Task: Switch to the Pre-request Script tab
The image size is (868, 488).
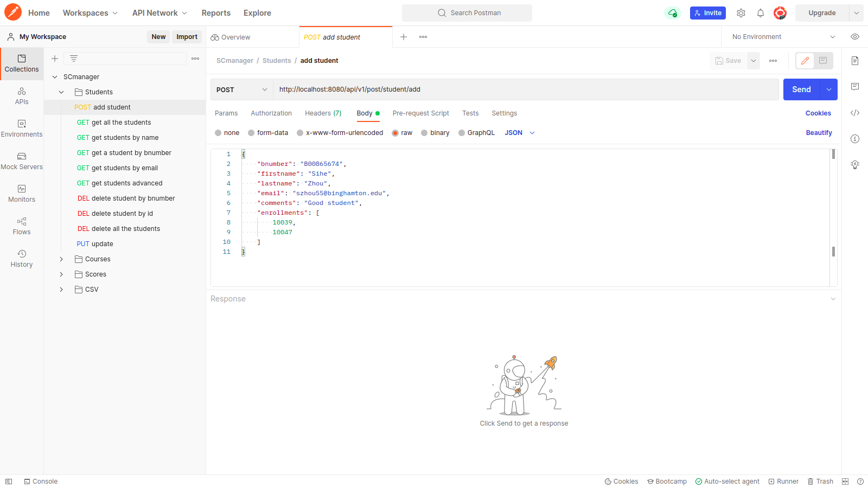Action: tap(421, 113)
